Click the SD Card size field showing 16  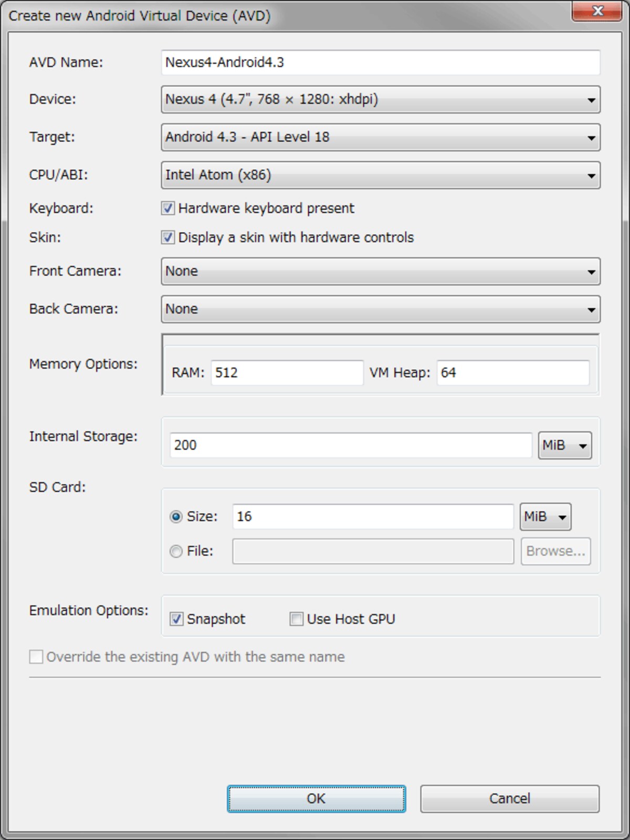(x=373, y=516)
